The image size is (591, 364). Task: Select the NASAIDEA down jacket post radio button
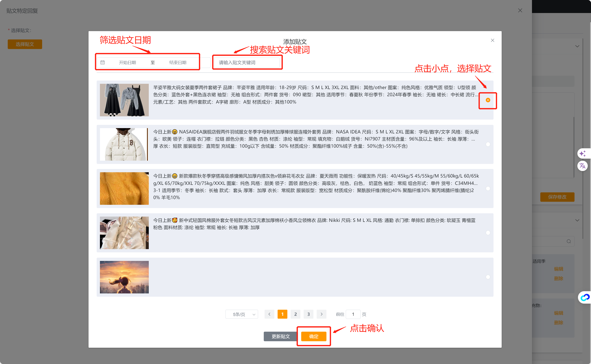488,144
